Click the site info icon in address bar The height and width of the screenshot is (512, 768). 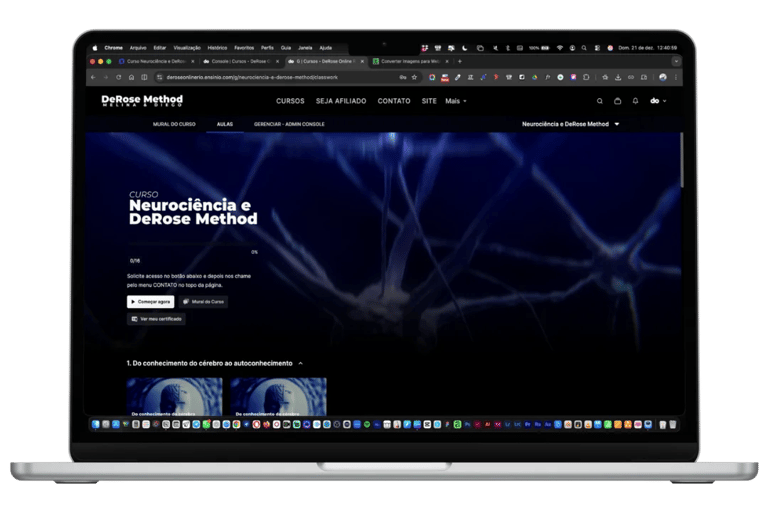pyautogui.click(x=159, y=77)
